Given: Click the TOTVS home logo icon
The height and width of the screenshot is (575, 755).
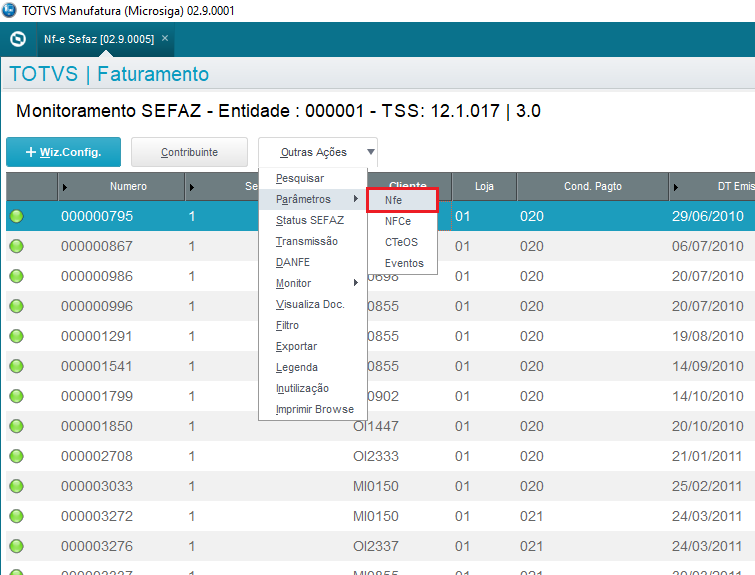Looking at the screenshot, I should pos(18,39).
